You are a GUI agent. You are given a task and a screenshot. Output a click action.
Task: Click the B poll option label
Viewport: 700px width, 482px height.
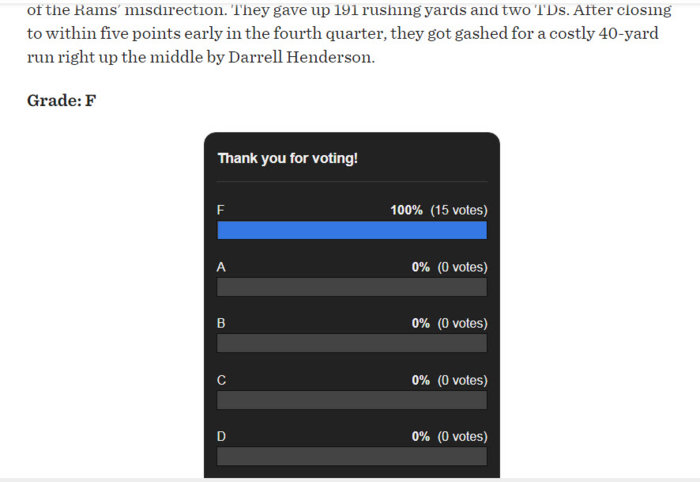[x=221, y=323]
